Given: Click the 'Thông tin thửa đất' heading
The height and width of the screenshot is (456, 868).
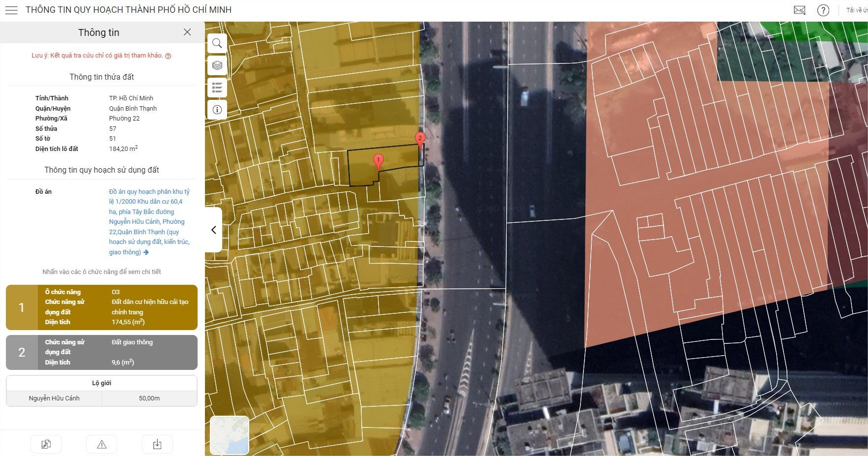Looking at the screenshot, I should click(102, 77).
